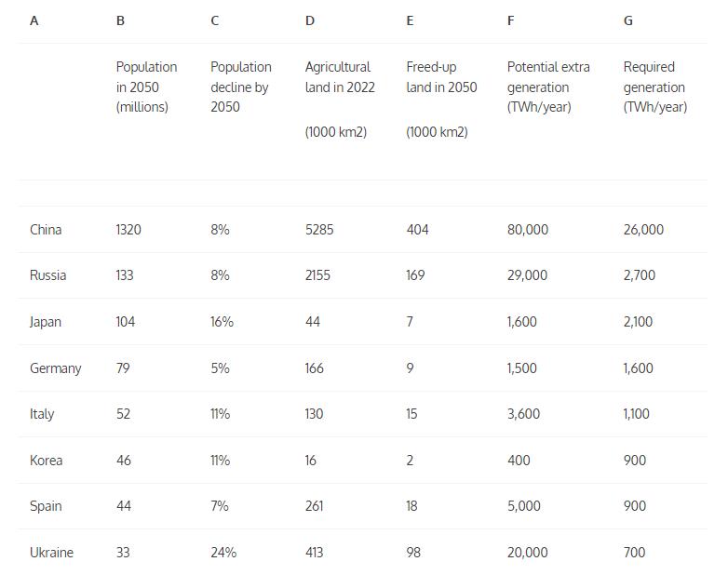Select the 'Required generation' column header
Image resolution: width=728 pixels, height=575 pixels.
[654, 87]
